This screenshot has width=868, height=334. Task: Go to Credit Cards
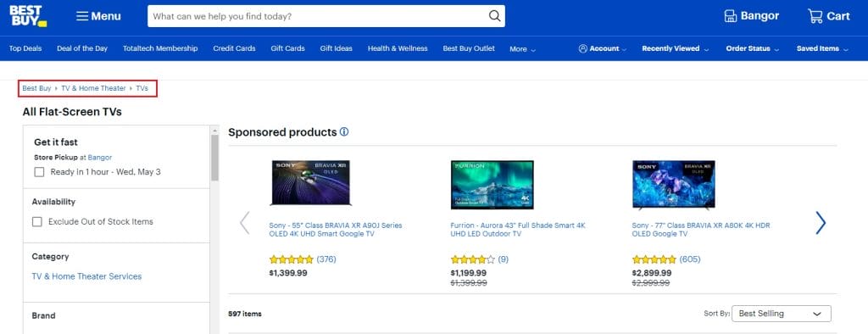pos(234,48)
